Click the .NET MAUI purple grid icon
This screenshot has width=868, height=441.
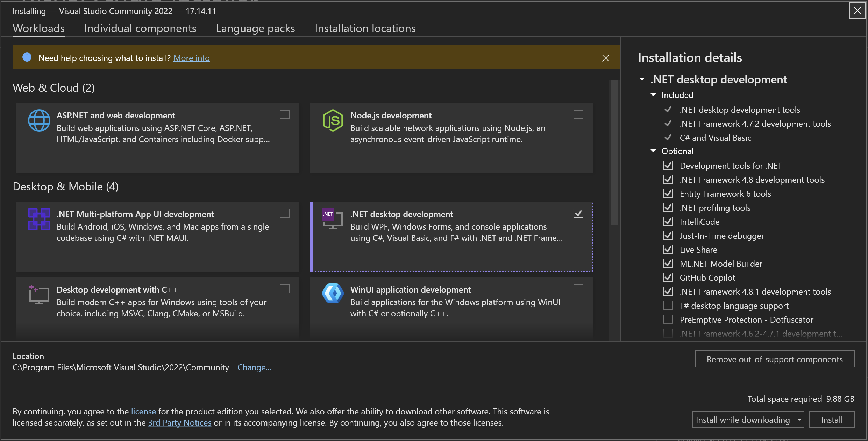point(39,219)
